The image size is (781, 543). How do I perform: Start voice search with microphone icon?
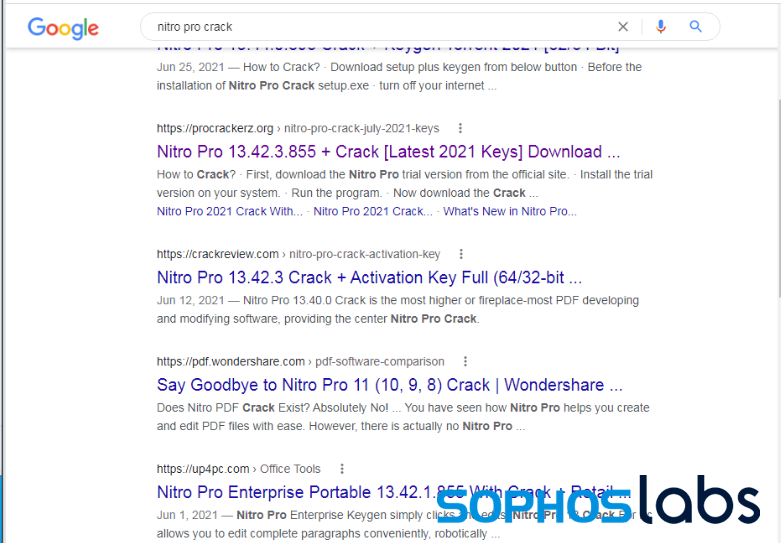point(660,26)
